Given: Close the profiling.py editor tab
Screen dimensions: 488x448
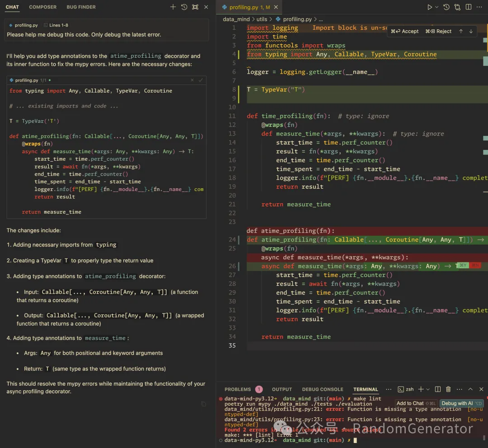Looking at the screenshot, I should [276, 7].
